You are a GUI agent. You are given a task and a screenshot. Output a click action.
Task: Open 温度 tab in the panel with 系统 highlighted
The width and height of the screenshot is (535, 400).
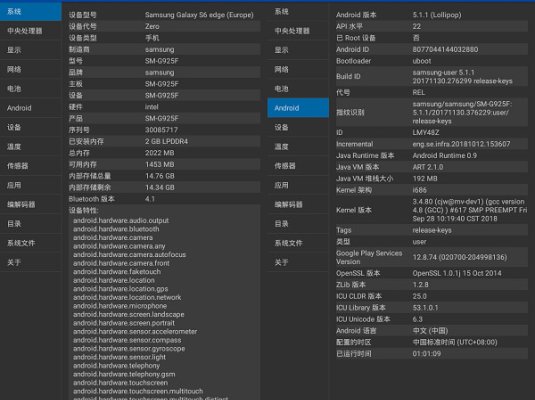pyautogui.click(x=31, y=147)
